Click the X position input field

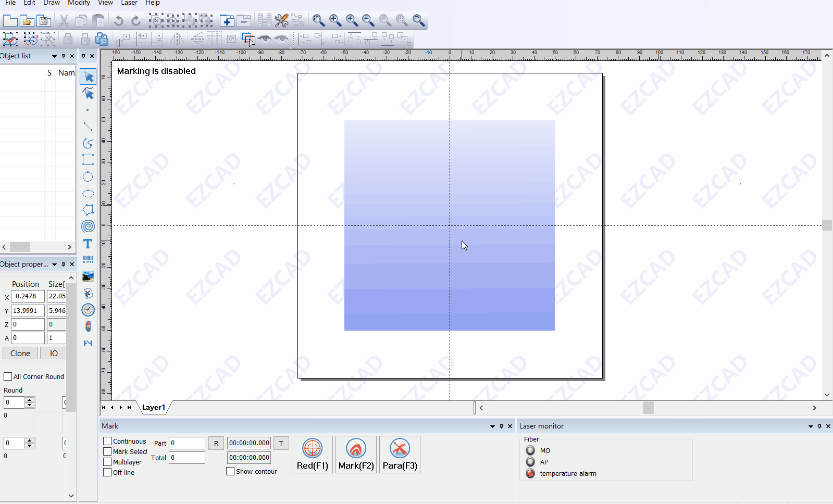[28, 296]
